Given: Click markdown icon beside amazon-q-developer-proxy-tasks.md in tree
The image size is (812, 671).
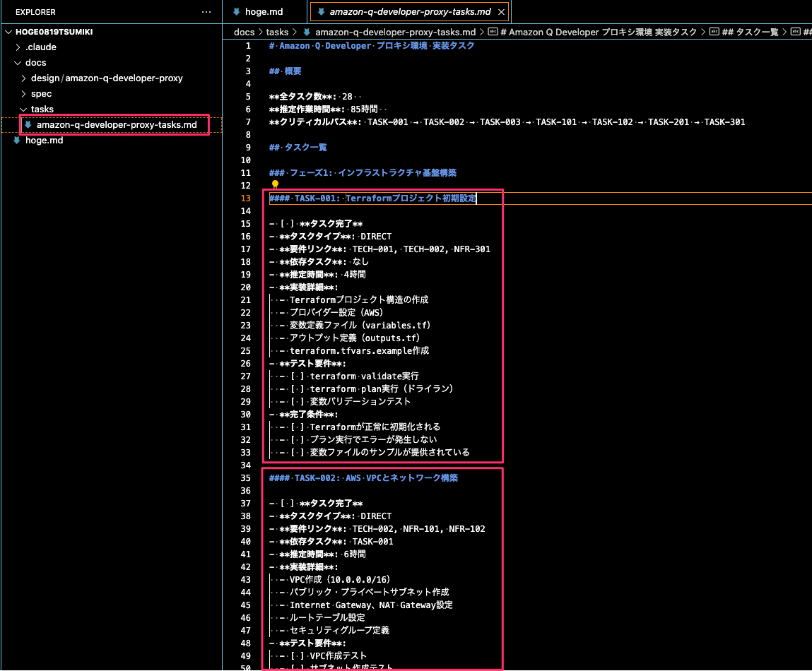Looking at the screenshot, I should [x=28, y=125].
